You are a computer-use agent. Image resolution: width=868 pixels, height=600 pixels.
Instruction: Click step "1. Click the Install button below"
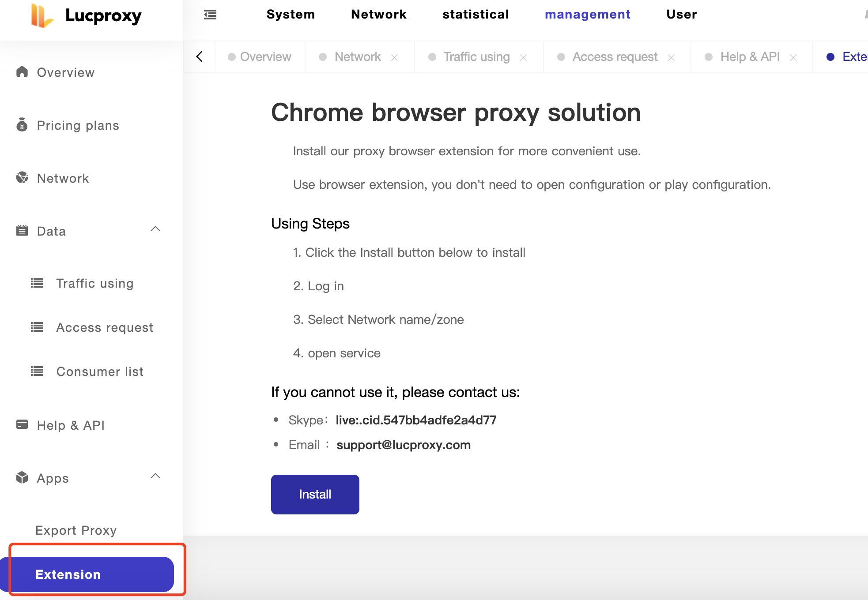point(409,252)
